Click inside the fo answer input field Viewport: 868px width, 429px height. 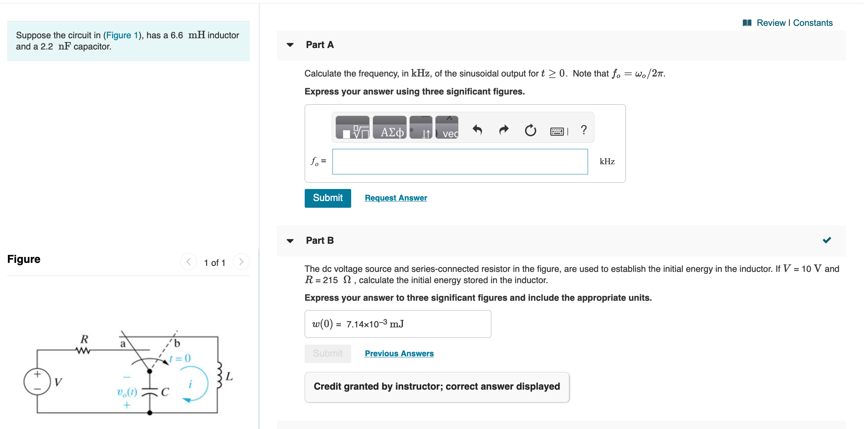[460, 161]
